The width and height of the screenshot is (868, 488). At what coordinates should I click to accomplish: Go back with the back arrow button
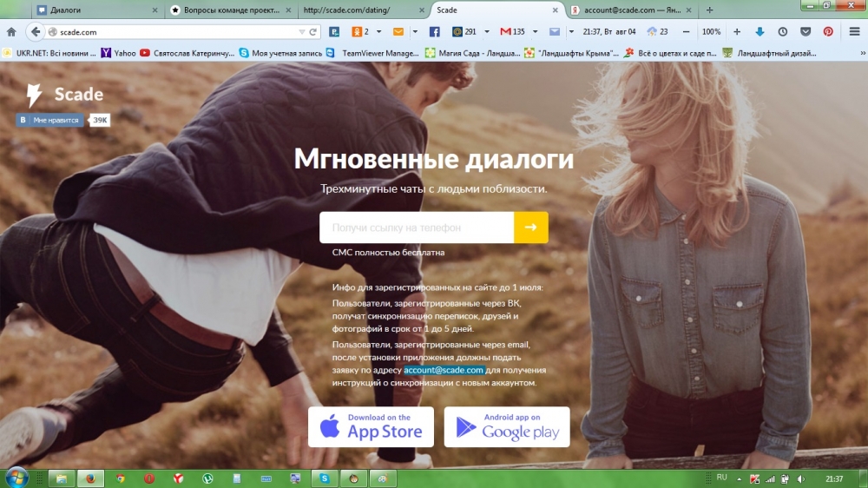(36, 32)
